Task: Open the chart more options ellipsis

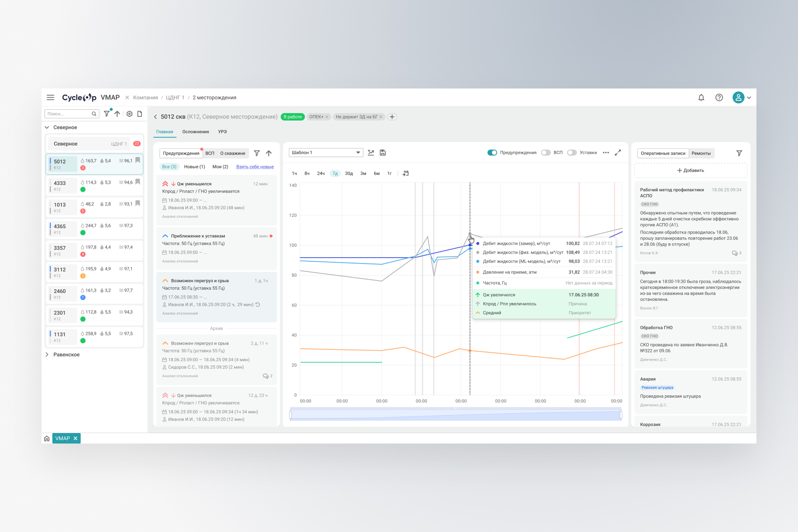Action: tap(606, 153)
